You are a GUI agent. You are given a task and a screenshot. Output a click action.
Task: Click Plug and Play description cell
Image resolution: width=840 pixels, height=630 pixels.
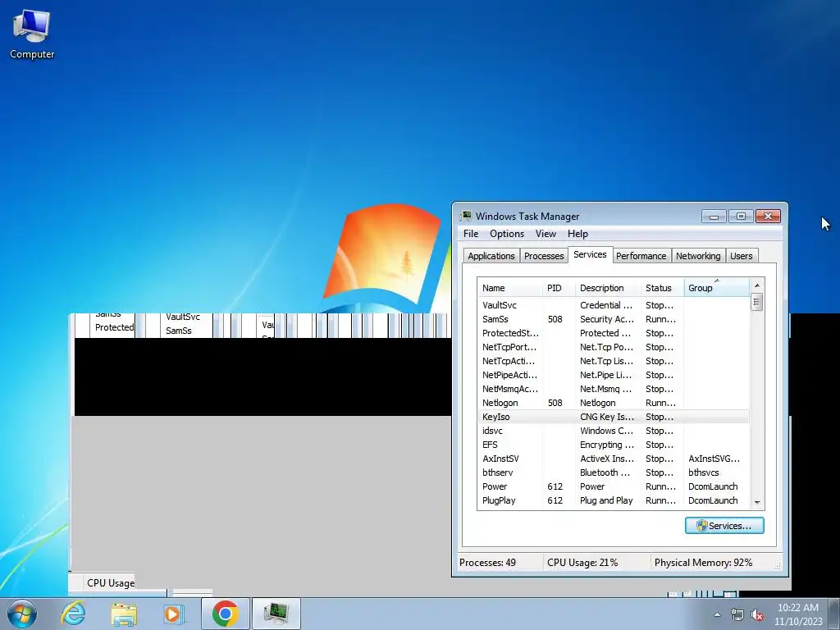pos(606,500)
